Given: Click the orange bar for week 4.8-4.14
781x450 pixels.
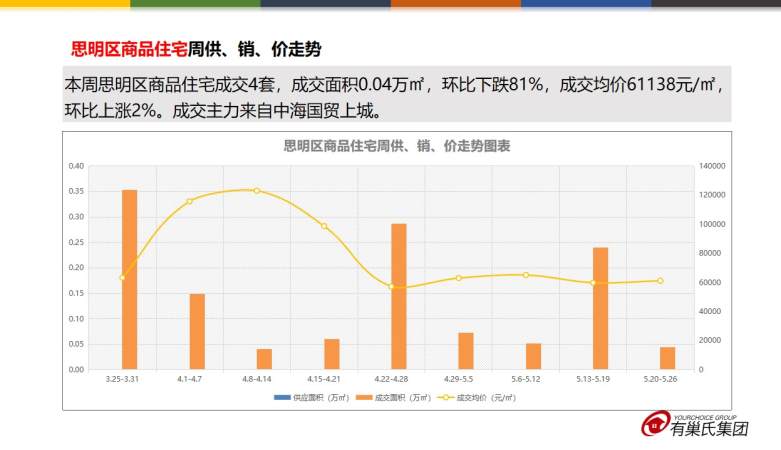Looking at the screenshot, I should click(x=264, y=359).
